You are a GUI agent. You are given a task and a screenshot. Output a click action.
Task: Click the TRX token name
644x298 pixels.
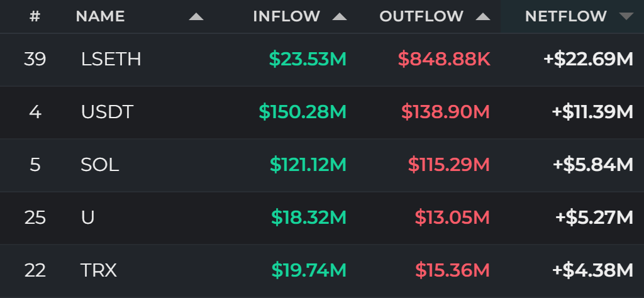pos(99,270)
